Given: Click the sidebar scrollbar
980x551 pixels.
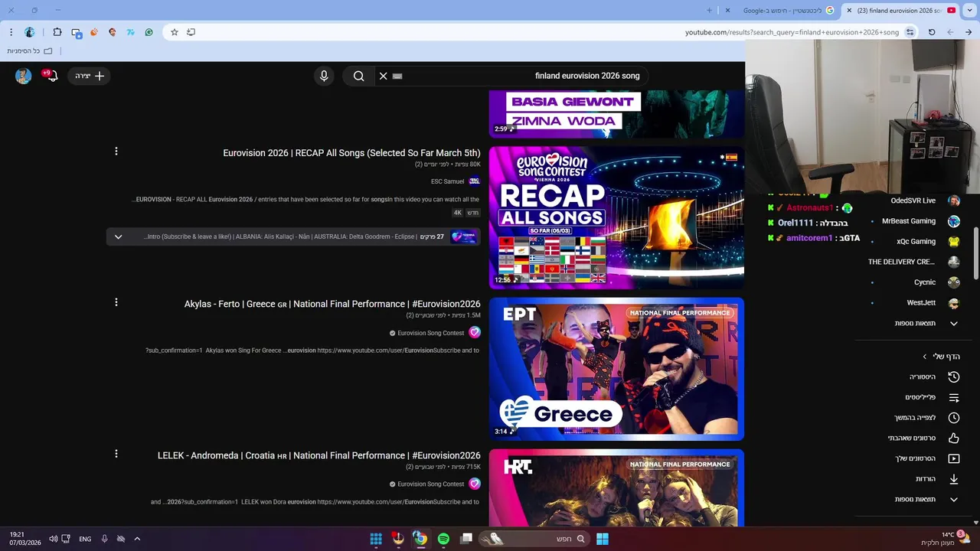Looking at the screenshot, I should pyautogui.click(x=975, y=253).
